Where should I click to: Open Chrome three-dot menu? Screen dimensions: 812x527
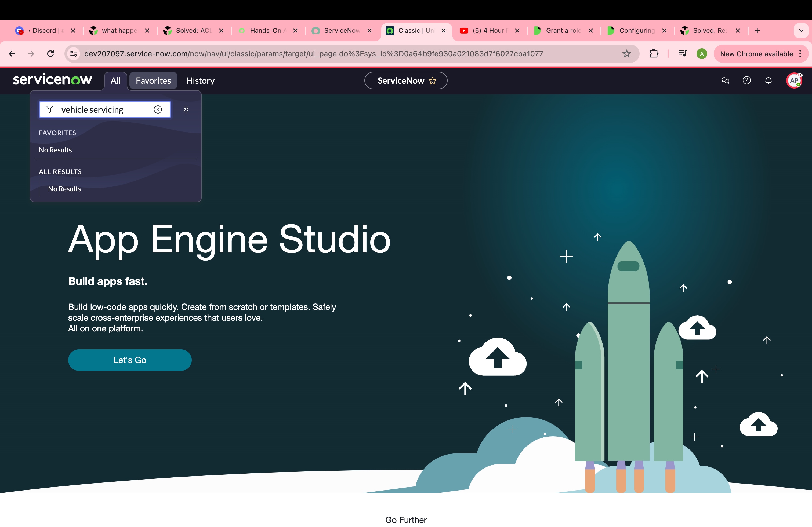pyautogui.click(x=800, y=53)
